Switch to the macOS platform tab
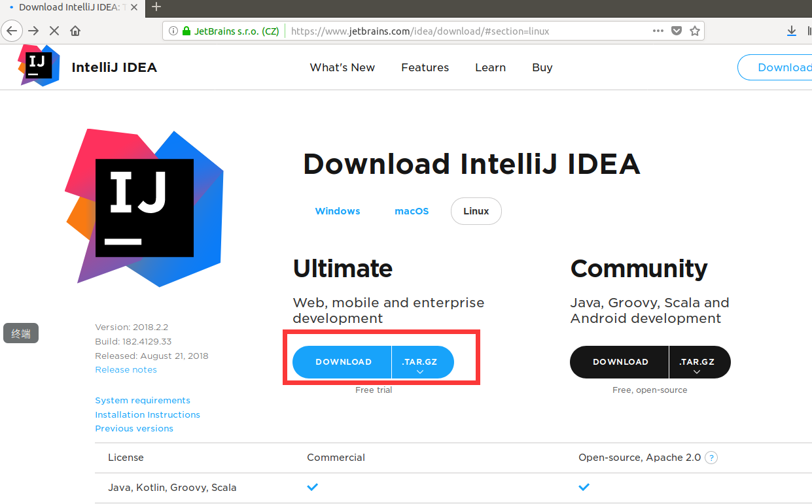The width and height of the screenshot is (812, 504). pyautogui.click(x=412, y=211)
